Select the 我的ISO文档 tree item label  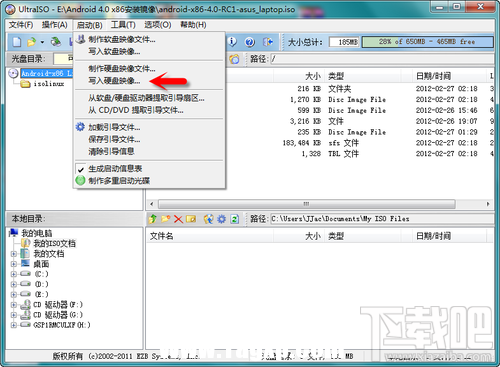[x=55, y=243]
